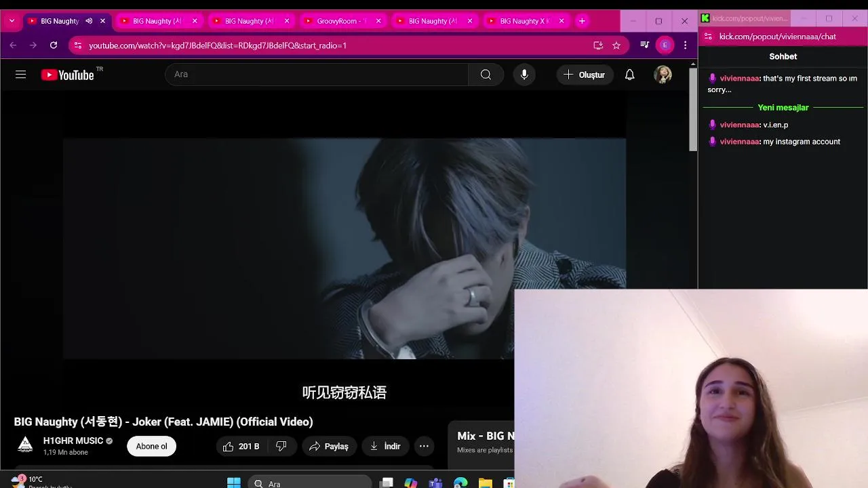Click the taskbar Ara search box
The width and height of the screenshot is (868, 488).
tap(310, 483)
